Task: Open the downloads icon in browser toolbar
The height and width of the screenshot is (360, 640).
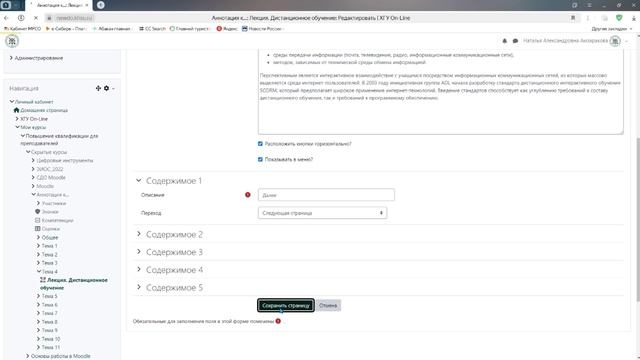Action: point(634,18)
